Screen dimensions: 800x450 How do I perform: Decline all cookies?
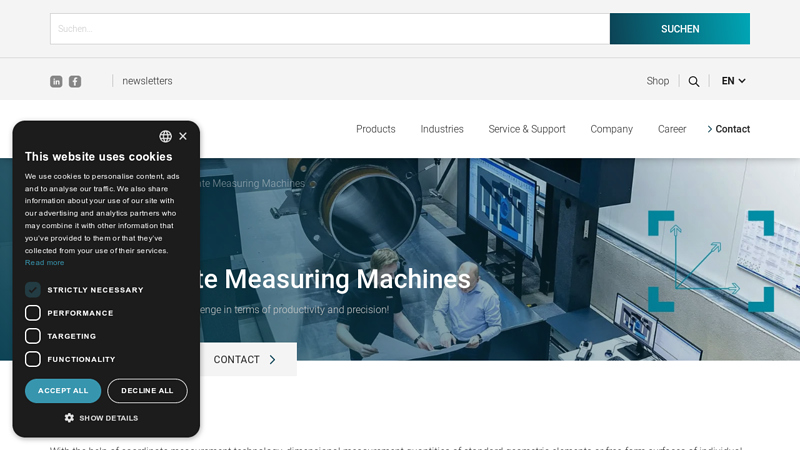click(147, 391)
